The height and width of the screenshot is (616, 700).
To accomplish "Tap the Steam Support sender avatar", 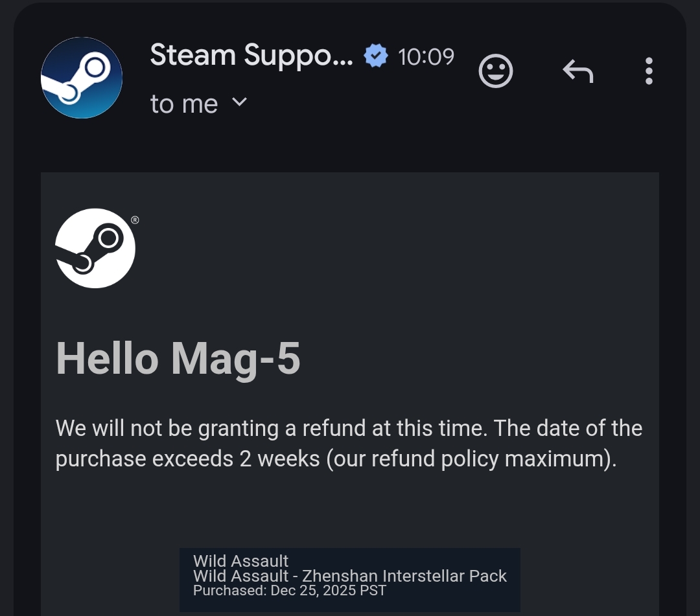I will [82, 78].
